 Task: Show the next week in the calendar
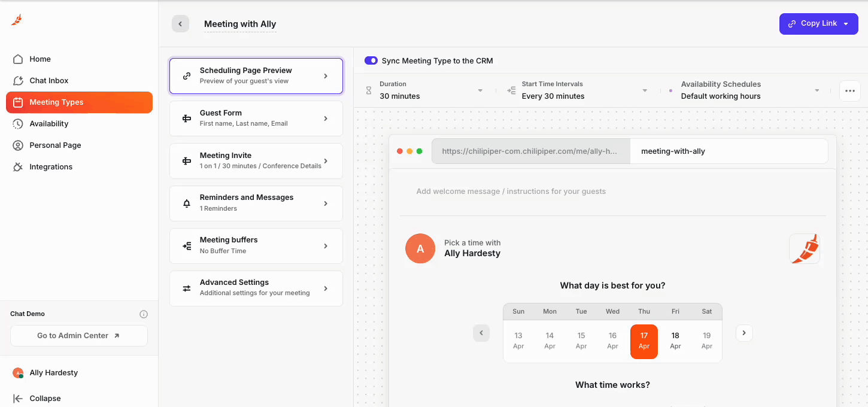pos(744,333)
